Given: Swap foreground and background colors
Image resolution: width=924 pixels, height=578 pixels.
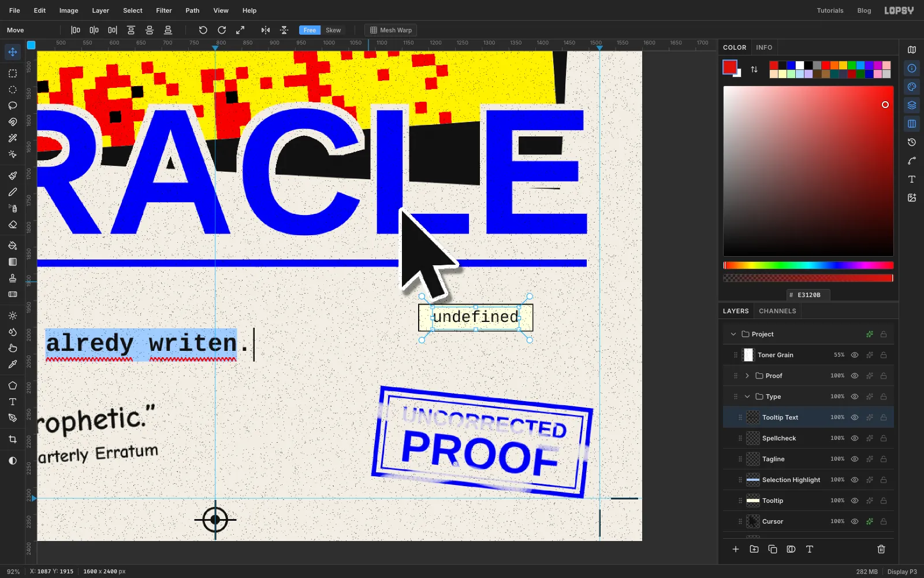Looking at the screenshot, I should pos(754,69).
